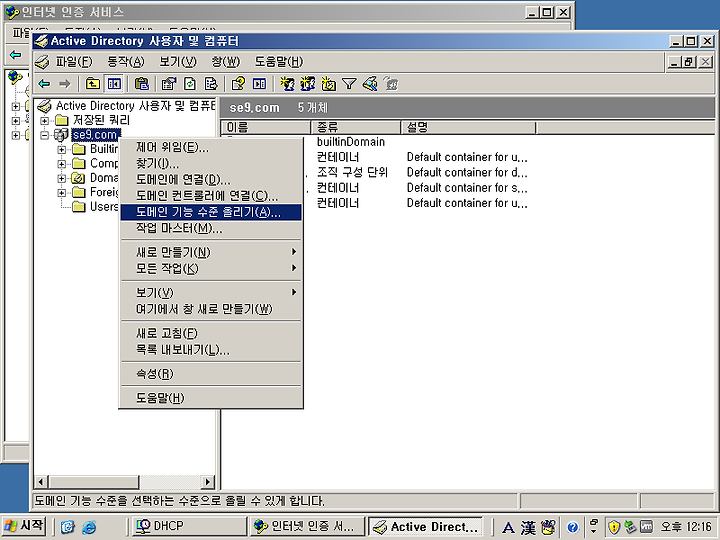Image resolution: width=720 pixels, height=540 pixels.
Task: Select 도메인에 연결(D)... menu entry
Action: 211,180
